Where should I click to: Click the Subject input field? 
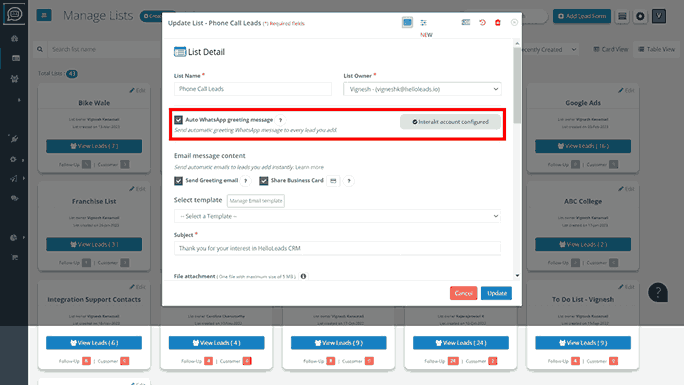pos(337,248)
